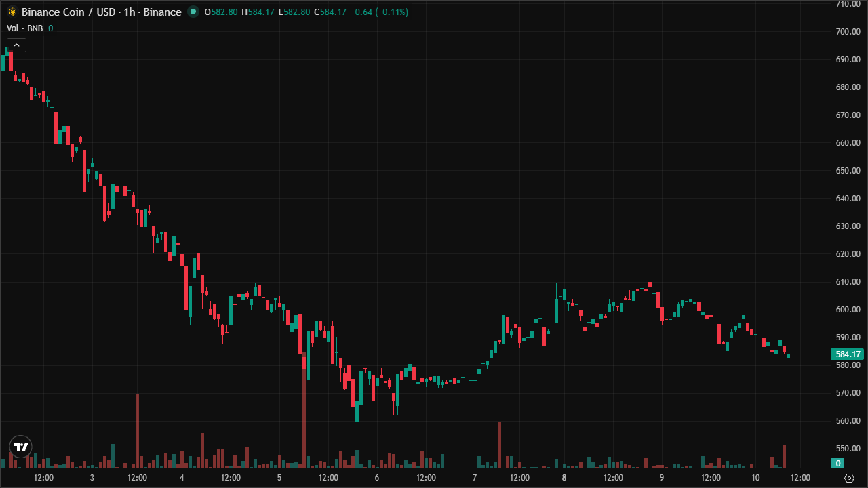Screen dimensions: 868x488
Task: Click the volume value label 0 on axis
Action: (838, 463)
